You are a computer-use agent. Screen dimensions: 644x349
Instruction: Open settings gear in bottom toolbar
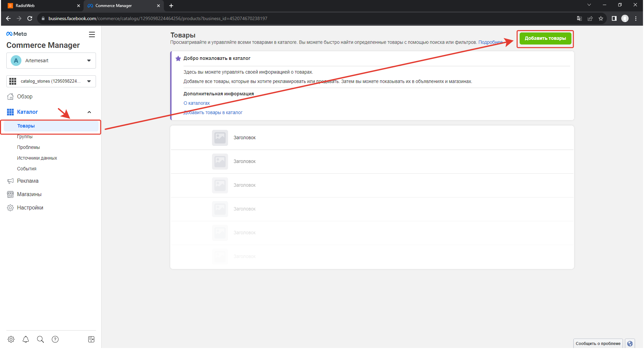11,339
